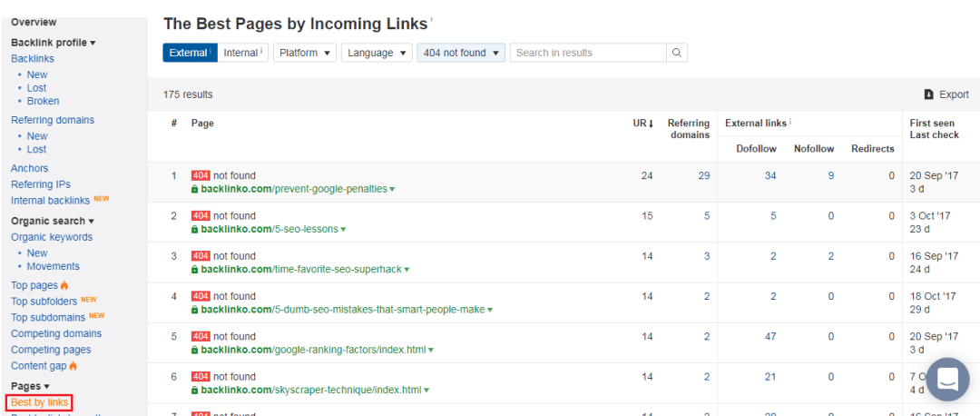Open Top pages in the sidebar
980x416 pixels.
point(35,285)
